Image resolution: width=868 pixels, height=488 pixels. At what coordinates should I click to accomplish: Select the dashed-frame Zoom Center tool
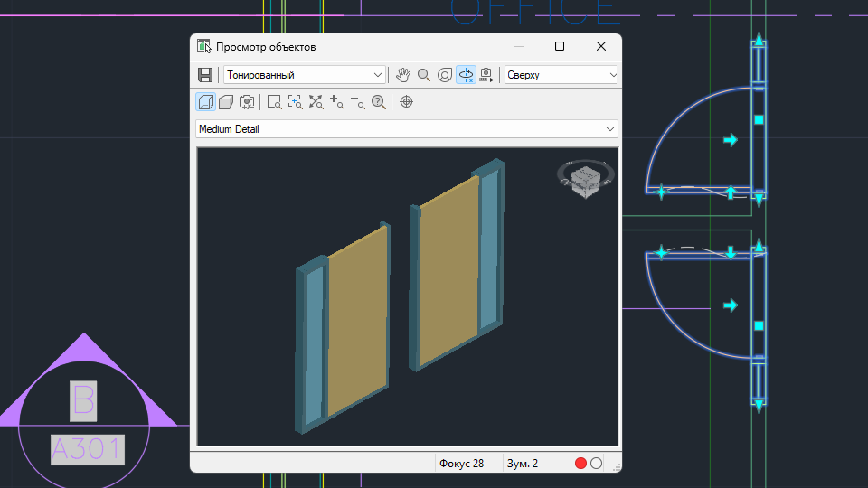pos(295,102)
